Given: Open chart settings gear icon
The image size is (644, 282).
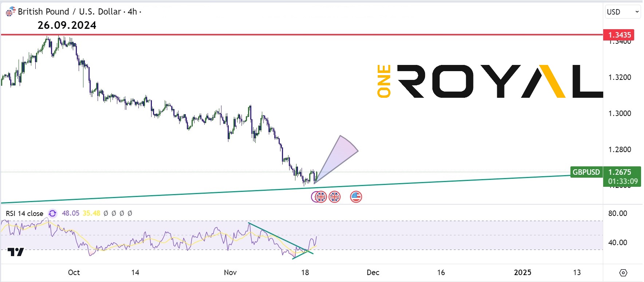Looking at the screenshot, I should click(x=623, y=273).
